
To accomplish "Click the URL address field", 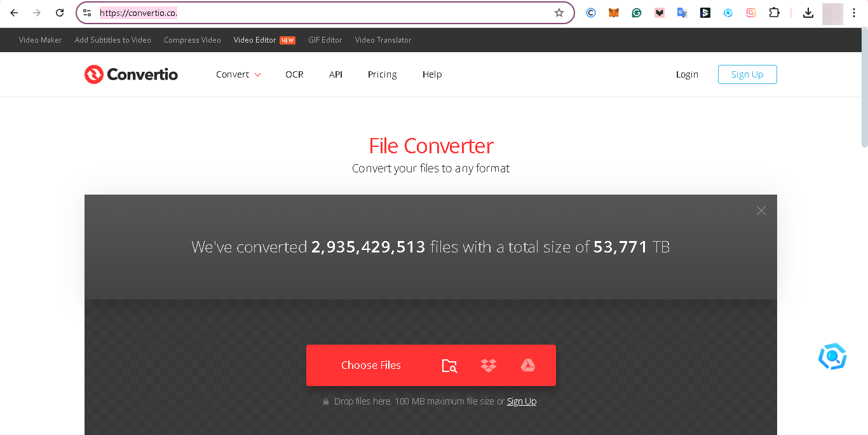I will pyautogui.click(x=318, y=13).
